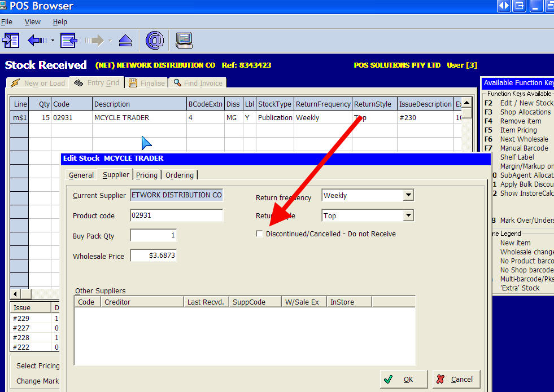Click F5 Item Pricing function
The height and width of the screenshot is (392, 554).
(511, 130)
